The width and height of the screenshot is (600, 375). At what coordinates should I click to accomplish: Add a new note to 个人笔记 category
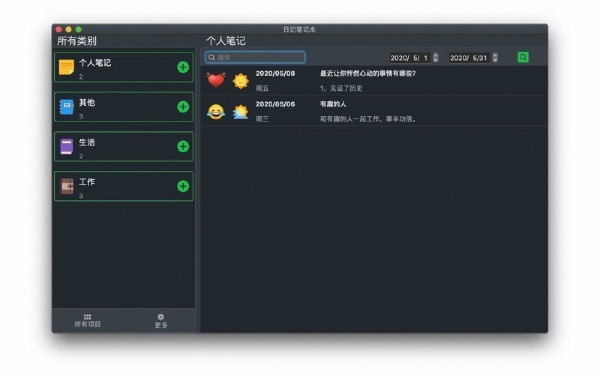[x=183, y=67]
